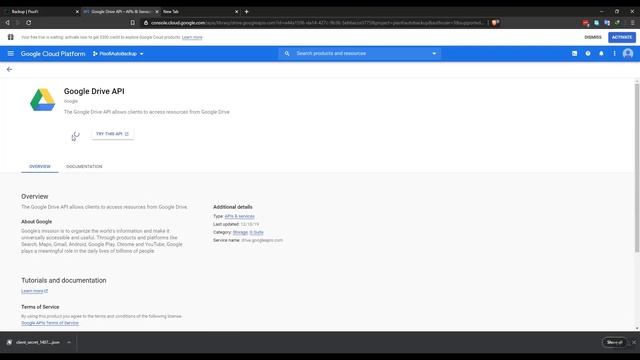Click the page vertical scrollbar
Screen dimensions: 640x360
pyautogui.click(x=637, y=167)
